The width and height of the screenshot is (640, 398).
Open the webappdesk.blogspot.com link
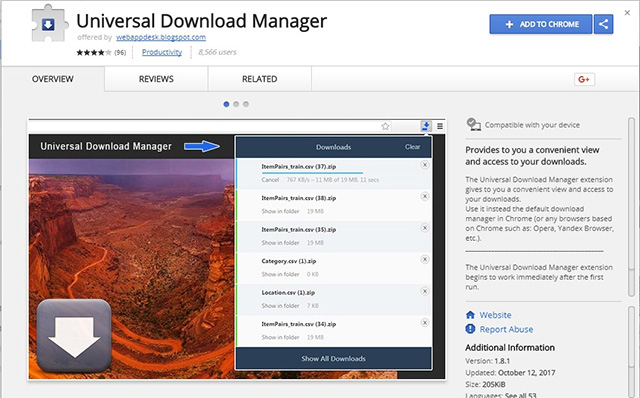[161, 37]
